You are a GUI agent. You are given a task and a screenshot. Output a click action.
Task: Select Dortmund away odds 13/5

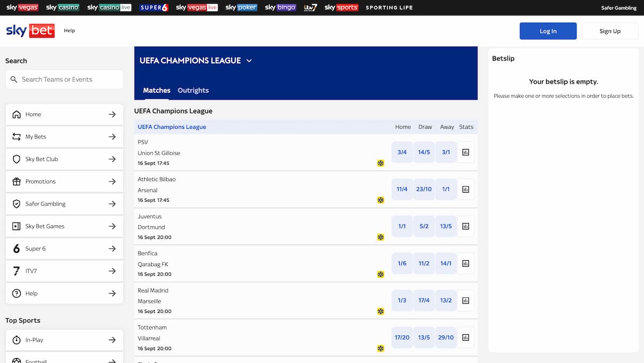click(x=446, y=226)
